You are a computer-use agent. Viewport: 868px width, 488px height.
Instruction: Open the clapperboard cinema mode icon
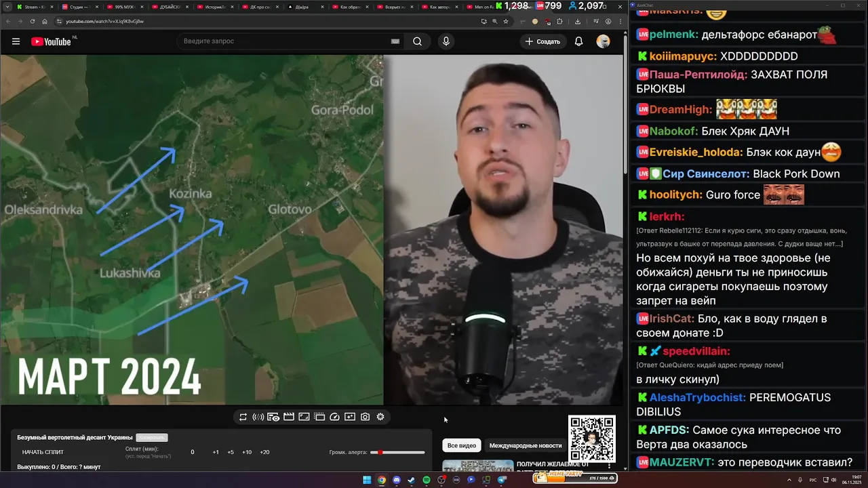click(x=288, y=417)
